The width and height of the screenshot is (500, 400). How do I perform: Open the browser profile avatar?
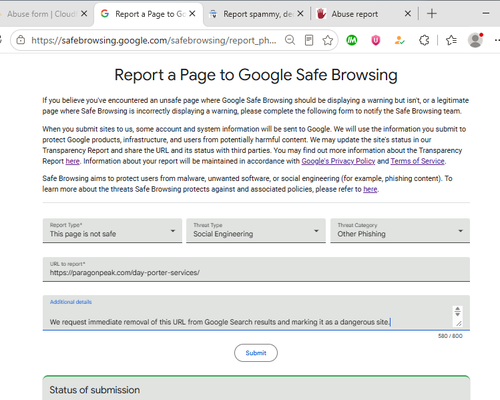coord(475,40)
